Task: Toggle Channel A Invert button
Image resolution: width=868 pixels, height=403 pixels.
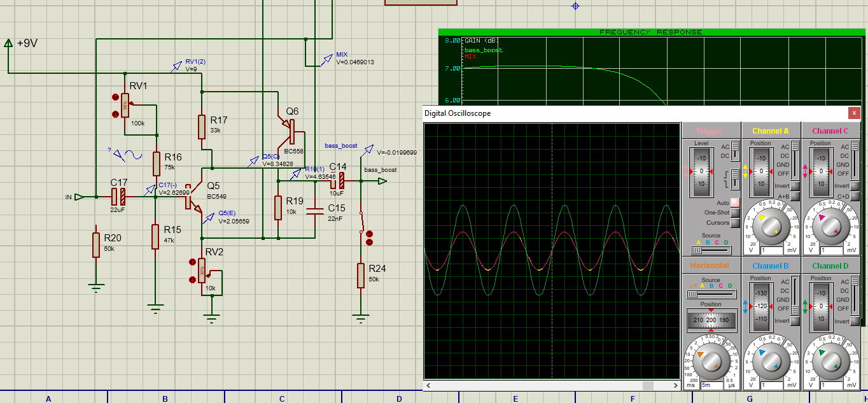Action: (x=795, y=186)
